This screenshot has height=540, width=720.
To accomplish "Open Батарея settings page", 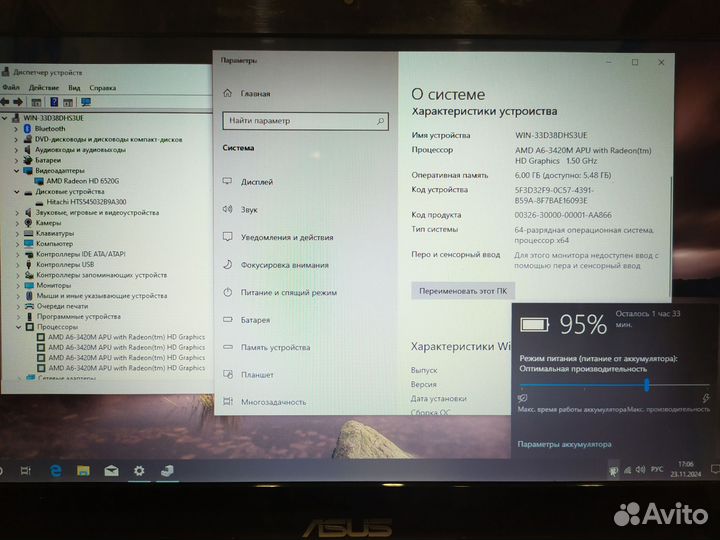I will pyautogui.click(x=255, y=320).
